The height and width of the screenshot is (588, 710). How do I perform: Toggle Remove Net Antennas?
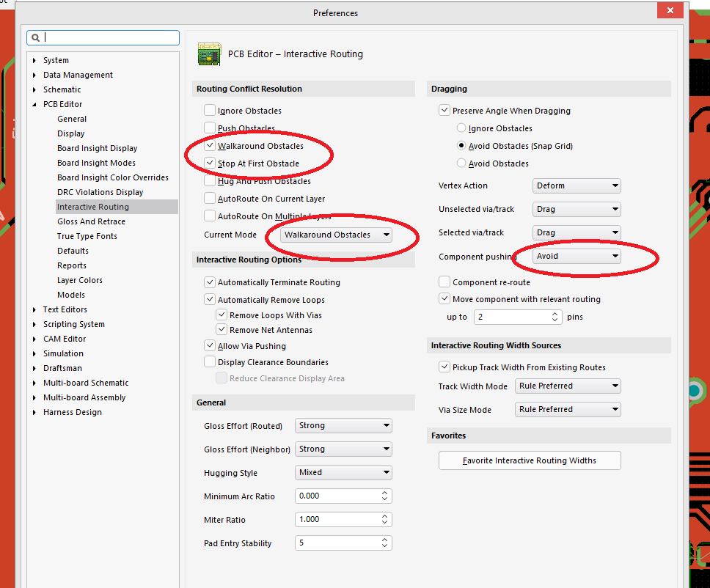tap(222, 329)
